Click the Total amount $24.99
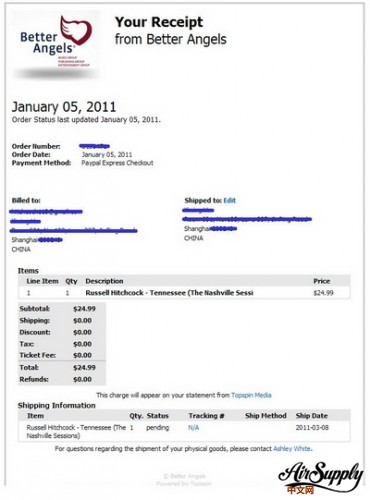Screen dimensions: 370x500 click(x=84, y=367)
